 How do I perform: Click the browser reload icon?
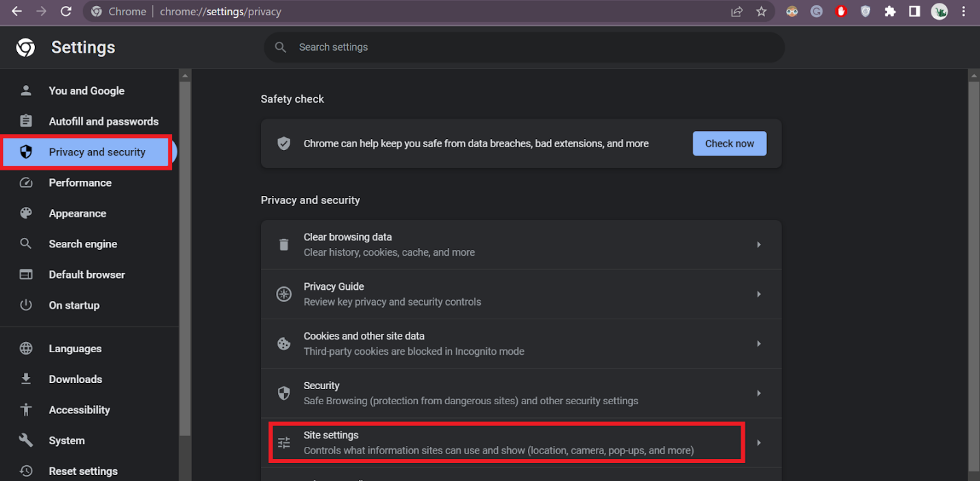pos(66,12)
